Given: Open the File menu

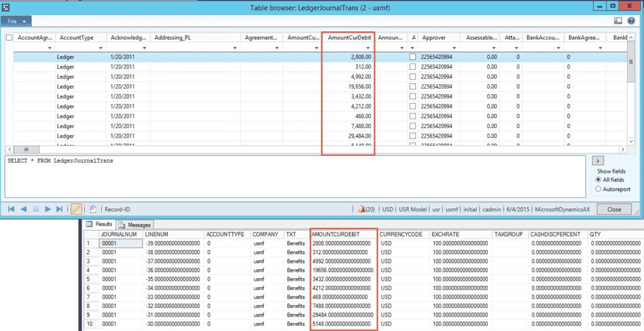Looking at the screenshot, I should click(x=16, y=21).
